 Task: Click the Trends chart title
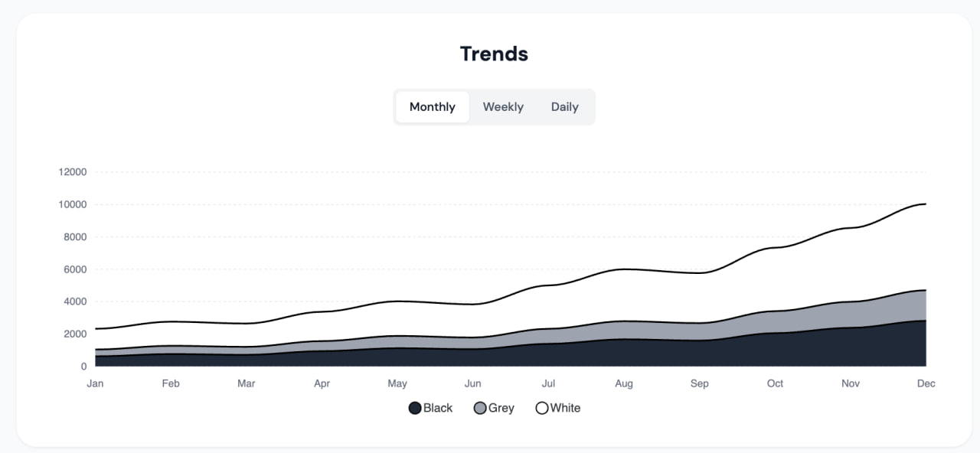[x=494, y=54]
